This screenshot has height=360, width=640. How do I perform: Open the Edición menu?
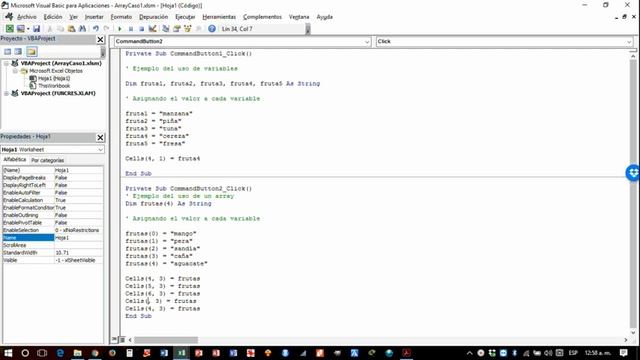(53, 17)
